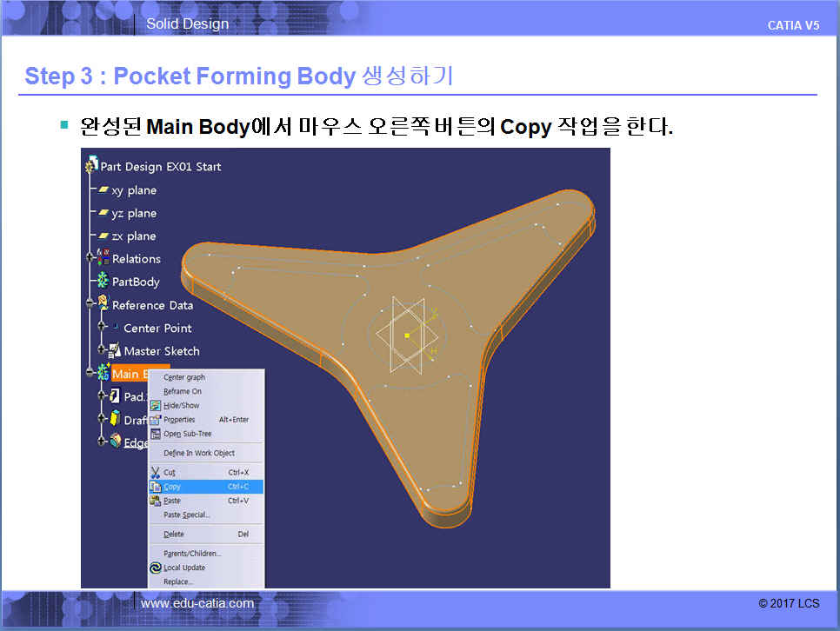
Task: Collapse the Reference Data node
Action: [x=90, y=305]
